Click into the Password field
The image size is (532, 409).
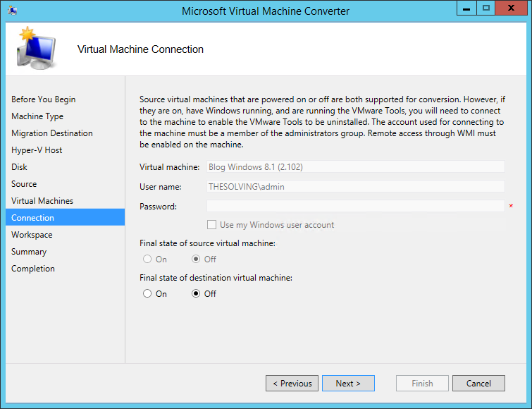[x=356, y=206]
